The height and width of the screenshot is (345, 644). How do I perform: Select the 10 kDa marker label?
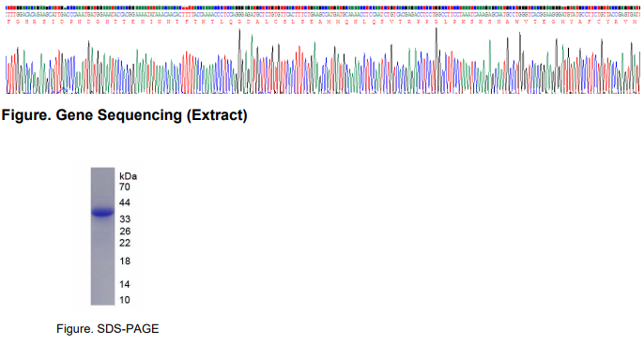[125, 300]
